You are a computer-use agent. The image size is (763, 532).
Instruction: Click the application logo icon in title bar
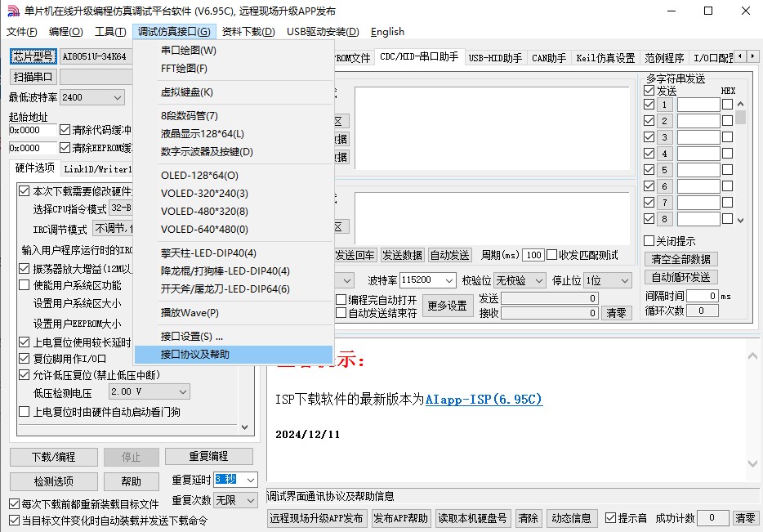(13, 11)
